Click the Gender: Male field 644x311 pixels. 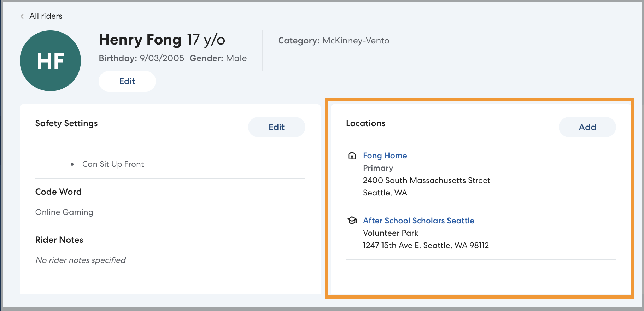pyautogui.click(x=218, y=58)
